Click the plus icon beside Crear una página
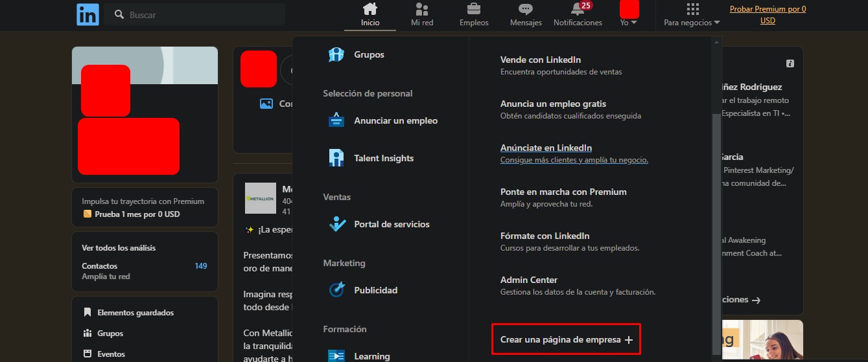 click(x=628, y=341)
